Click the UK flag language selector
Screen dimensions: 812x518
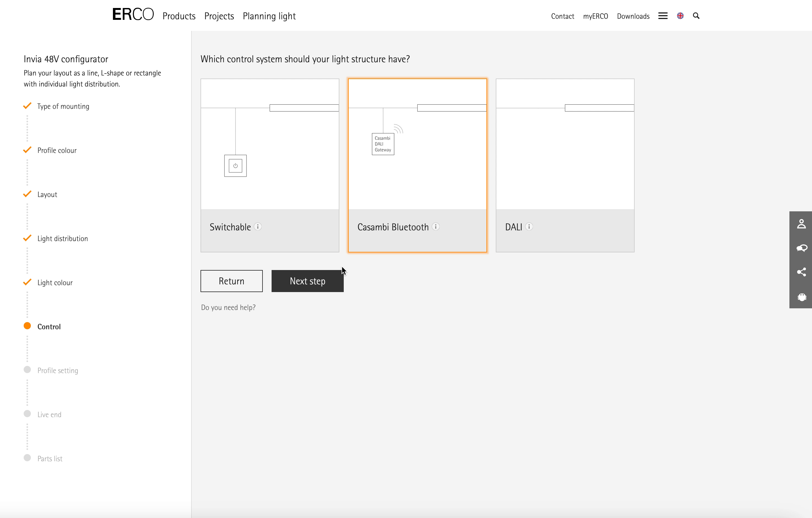(x=680, y=16)
